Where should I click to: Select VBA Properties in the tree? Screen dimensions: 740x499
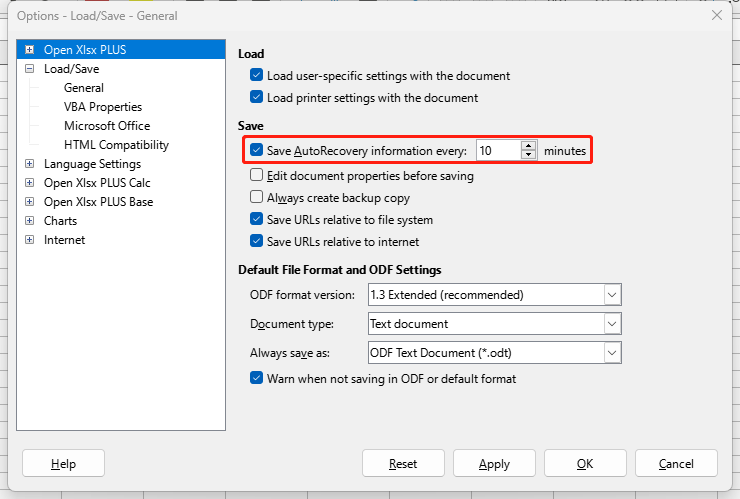[x=103, y=107]
